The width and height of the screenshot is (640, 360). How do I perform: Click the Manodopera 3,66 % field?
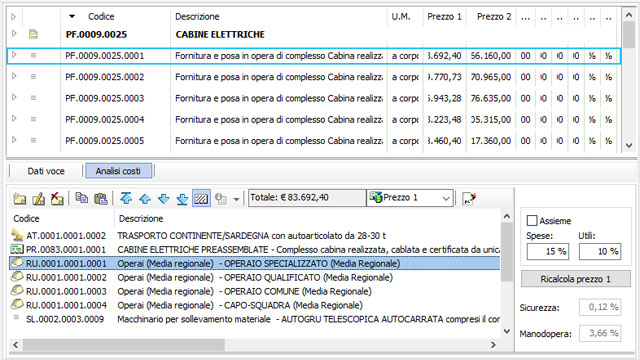pos(600,333)
